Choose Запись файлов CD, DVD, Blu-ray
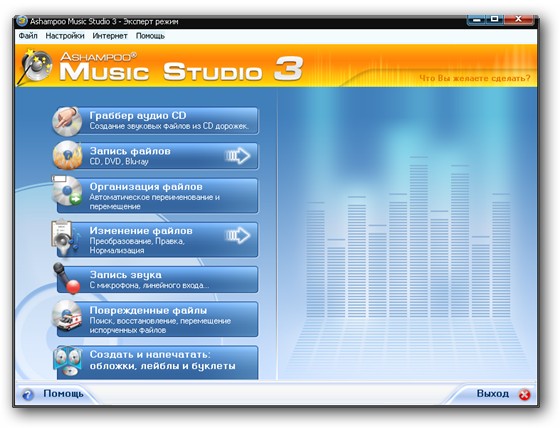The image size is (560, 428). point(157,156)
